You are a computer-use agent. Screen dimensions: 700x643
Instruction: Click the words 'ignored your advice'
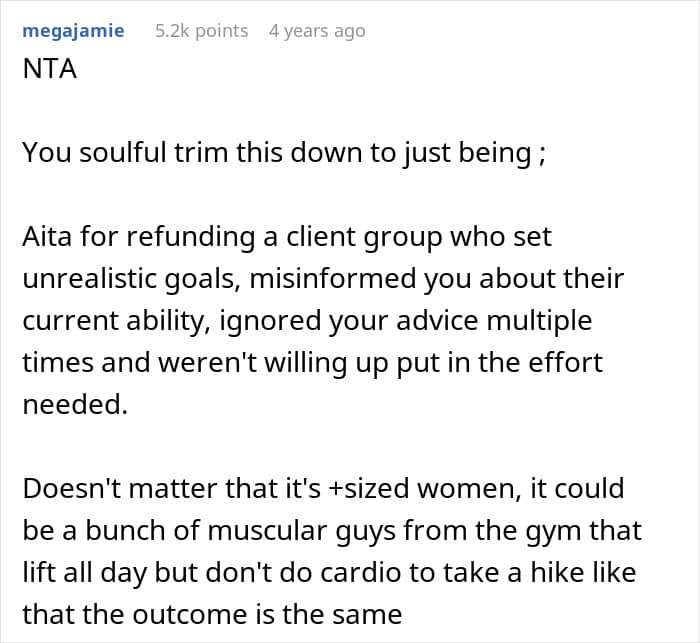click(349, 322)
